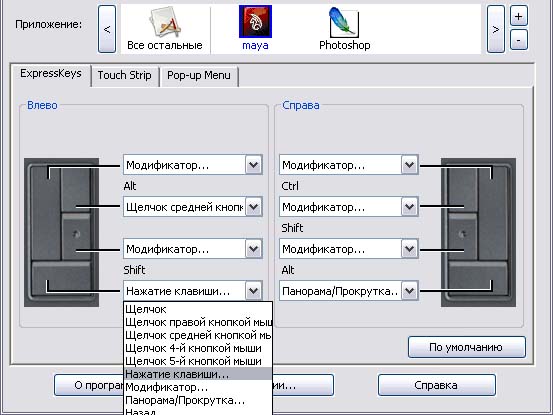Select the maya application icon

tap(255, 22)
